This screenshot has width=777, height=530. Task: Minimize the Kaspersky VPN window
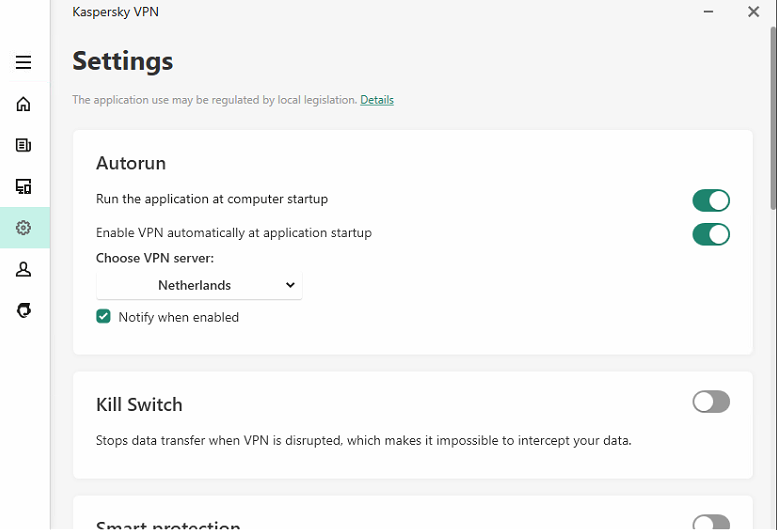(x=711, y=12)
